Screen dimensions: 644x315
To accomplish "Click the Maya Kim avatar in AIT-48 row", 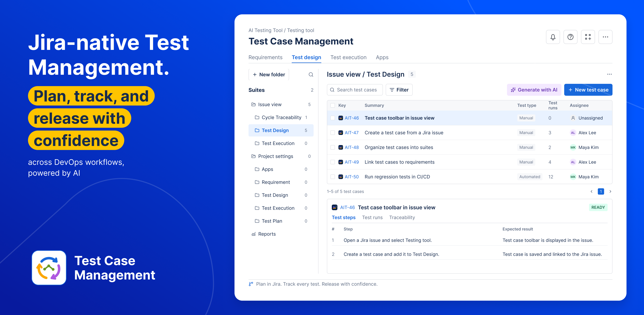I will click(573, 148).
